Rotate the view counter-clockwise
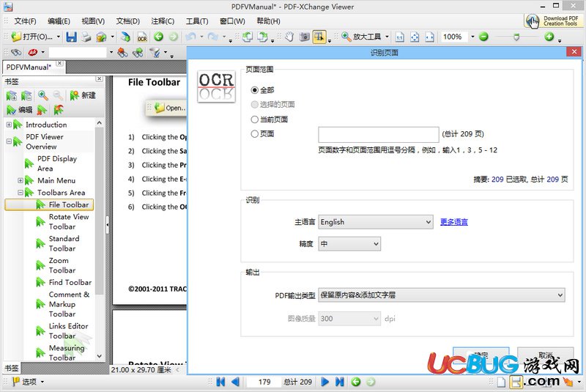Screen dimensions: 586x392 point(247,37)
